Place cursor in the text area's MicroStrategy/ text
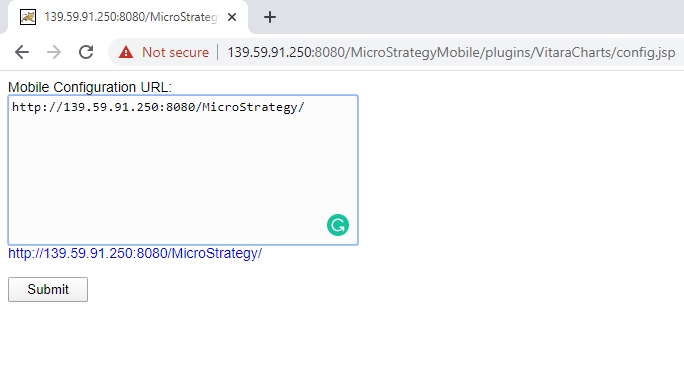Image resolution: width=684 pixels, height=367 pixels. point(253,107)
